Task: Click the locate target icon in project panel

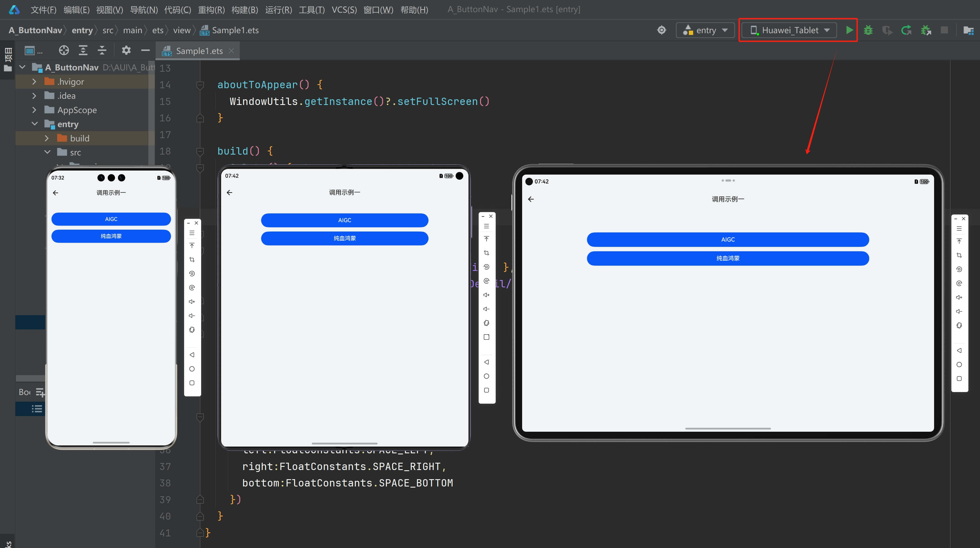Action: (x=64, y=50)
